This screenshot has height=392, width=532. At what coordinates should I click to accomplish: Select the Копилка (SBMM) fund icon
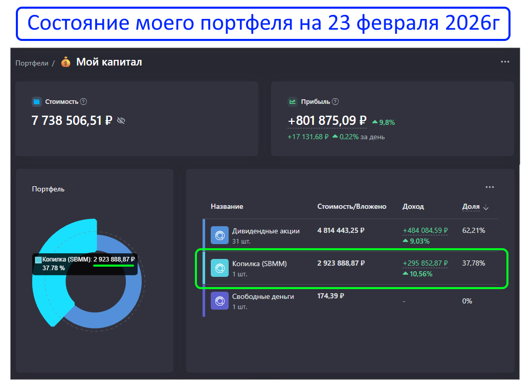point(219,268)
